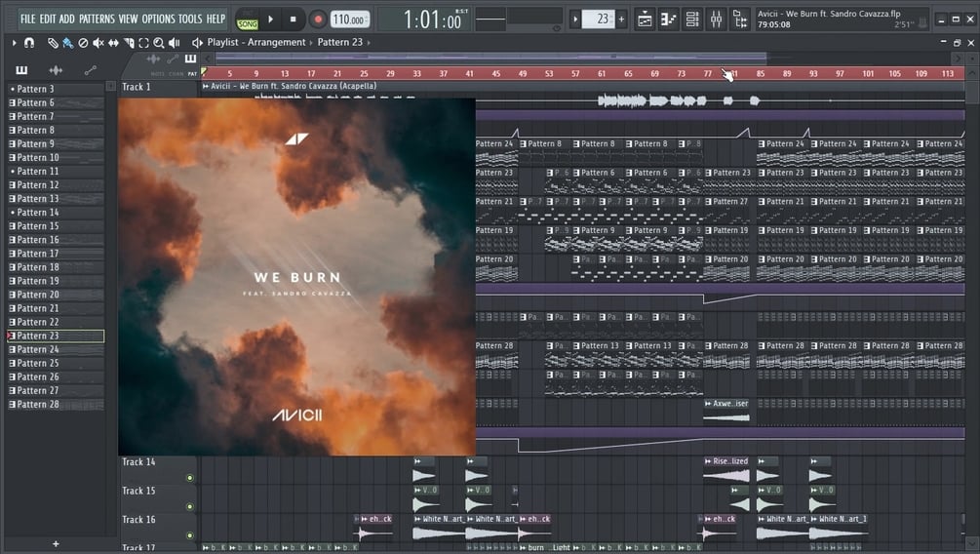Select the Draw pencil tool
The height and width of the screenshot is (554, 980).
pos(53,43)
